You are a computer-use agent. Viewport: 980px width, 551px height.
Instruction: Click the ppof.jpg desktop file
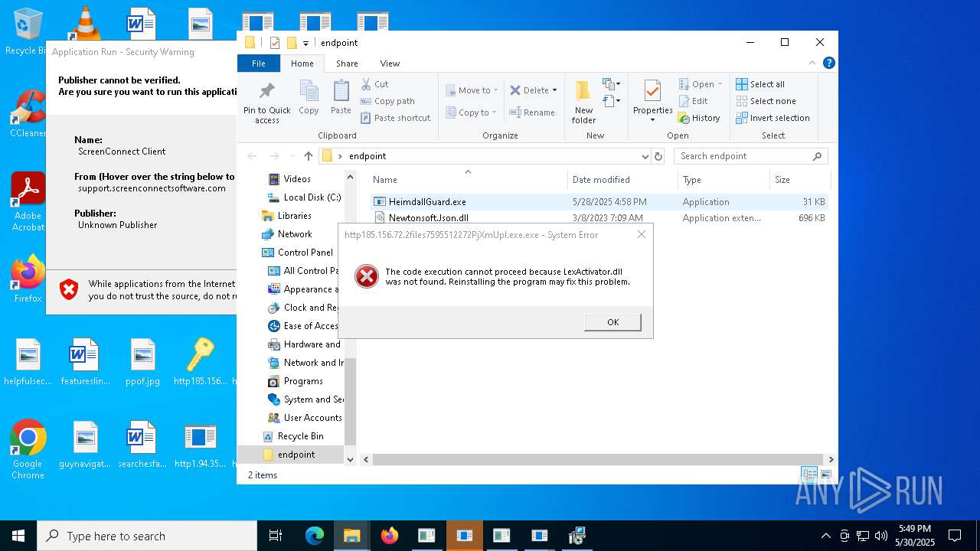coord(142,363)
